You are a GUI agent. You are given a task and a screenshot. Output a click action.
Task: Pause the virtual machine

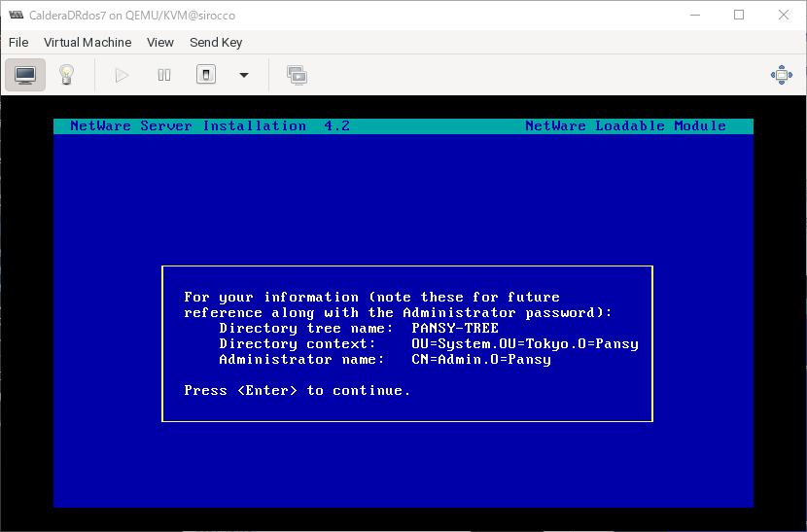point(164,75)
